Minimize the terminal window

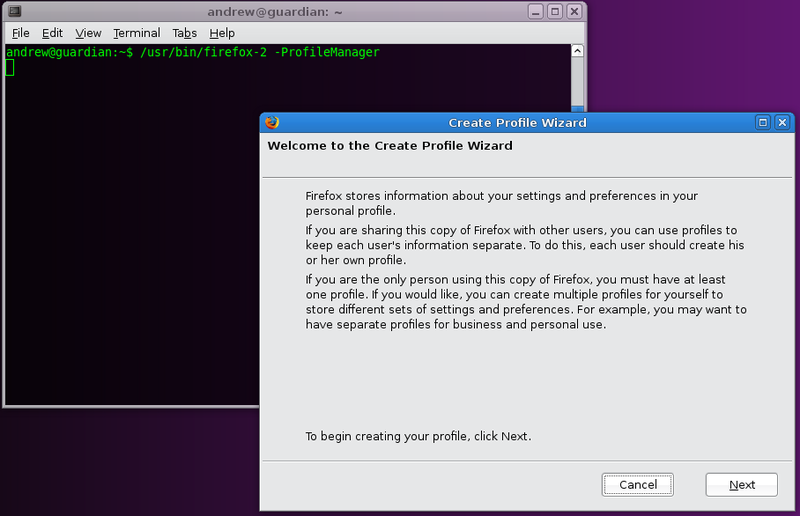[535, 11]
